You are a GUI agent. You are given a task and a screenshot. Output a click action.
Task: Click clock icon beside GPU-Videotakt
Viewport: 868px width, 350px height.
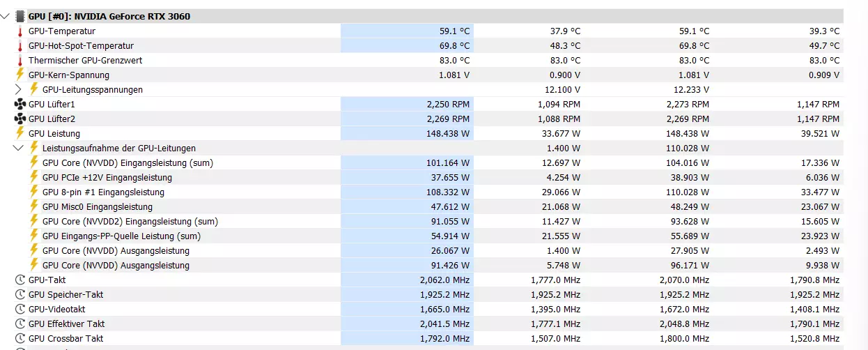[20, 309]
